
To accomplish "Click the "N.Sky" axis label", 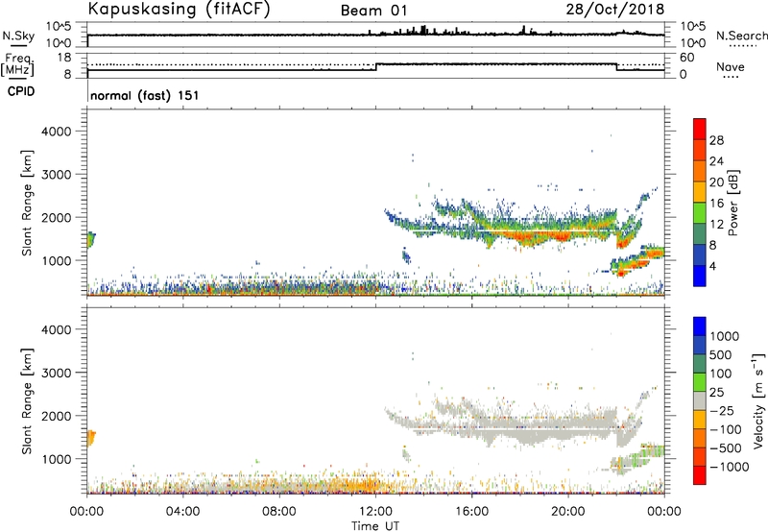I will (x=18, y=36).
